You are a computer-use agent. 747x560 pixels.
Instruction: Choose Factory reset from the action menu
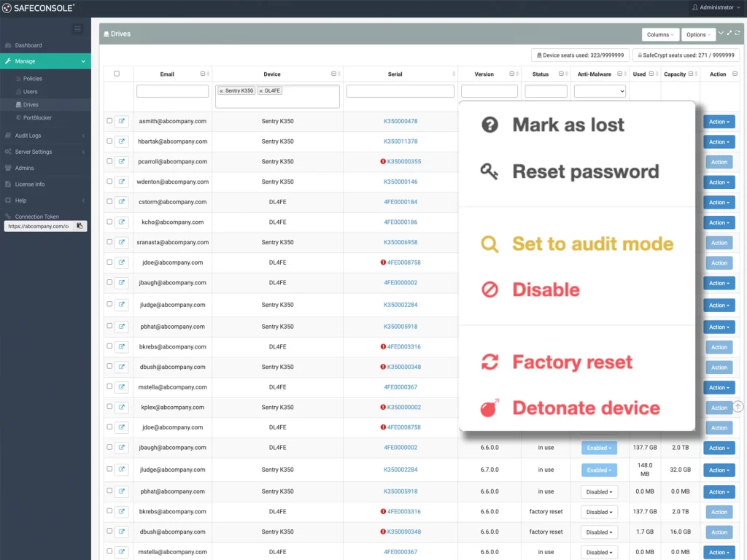click(572, 362)
